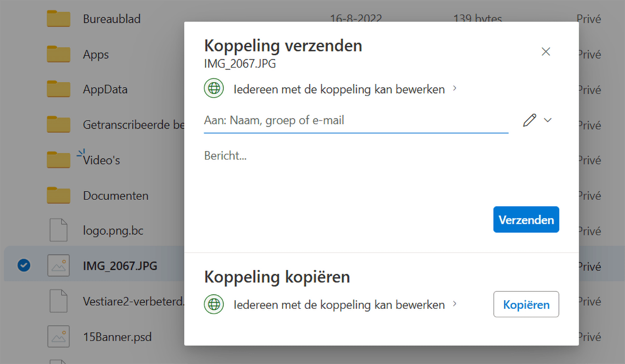This screenshot has height=364, width=625.
Task: Expand link settings chevron in copy section
Action: (454, 304)
